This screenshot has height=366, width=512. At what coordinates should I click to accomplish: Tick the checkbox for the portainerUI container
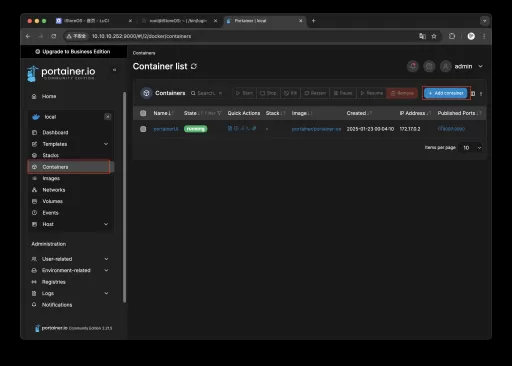(143, 129)
